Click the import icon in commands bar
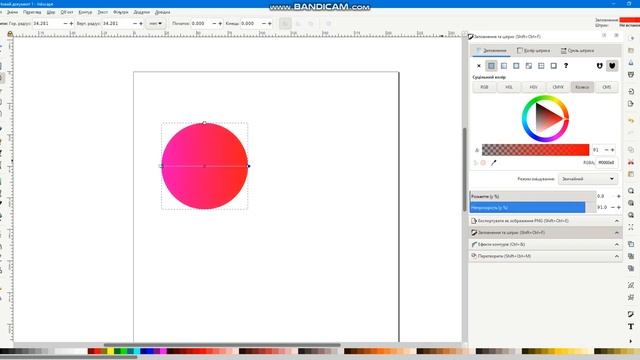 [631, 91]
